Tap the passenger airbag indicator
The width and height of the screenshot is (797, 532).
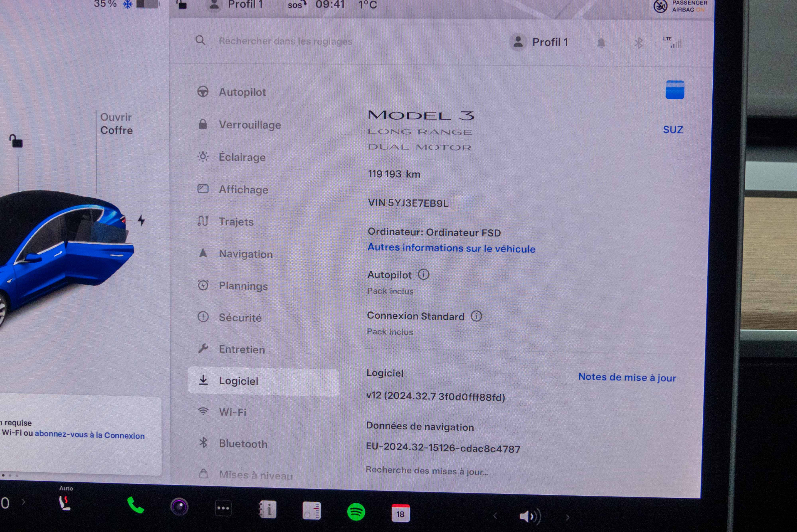tap(681, 6)
